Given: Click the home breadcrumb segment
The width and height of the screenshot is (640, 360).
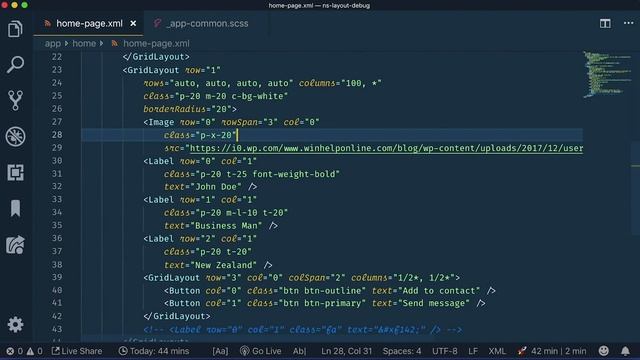Looking at the screenshot, I should [x=84, y=43].
